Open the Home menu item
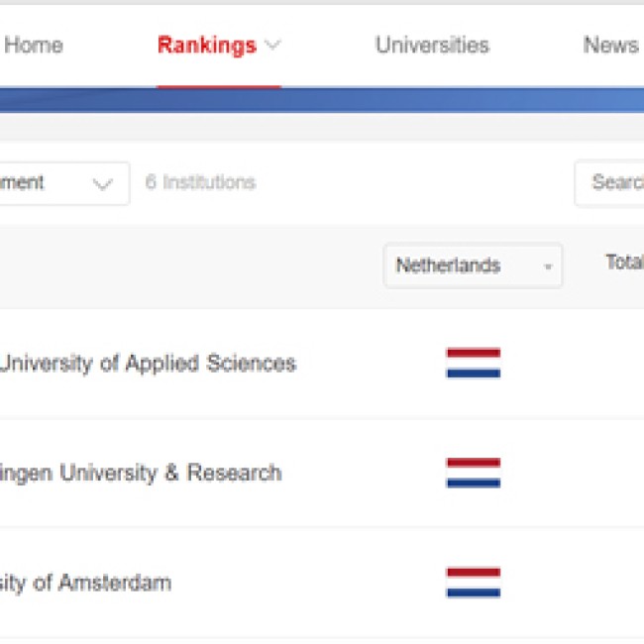The height and width of the screenshot is (644, 644). point(34,45)
